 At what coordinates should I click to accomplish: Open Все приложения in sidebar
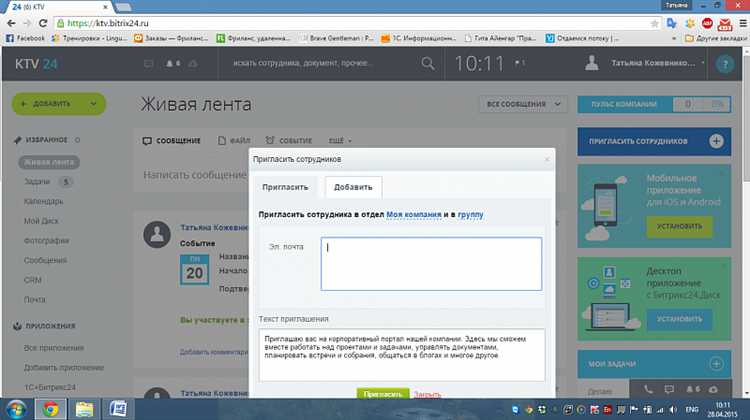54,348
